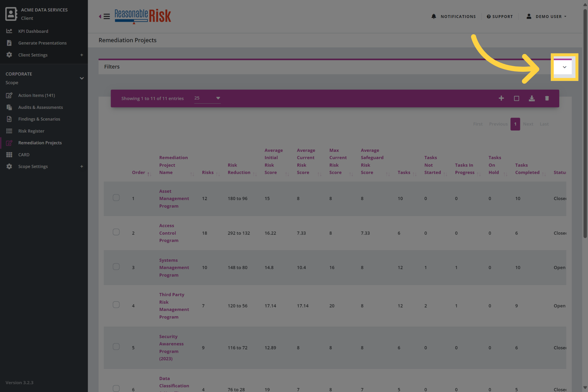Screen dimensions: 588x392
Task: Click the '17.14' average initial score cell
Action: [x=270, y=306]
